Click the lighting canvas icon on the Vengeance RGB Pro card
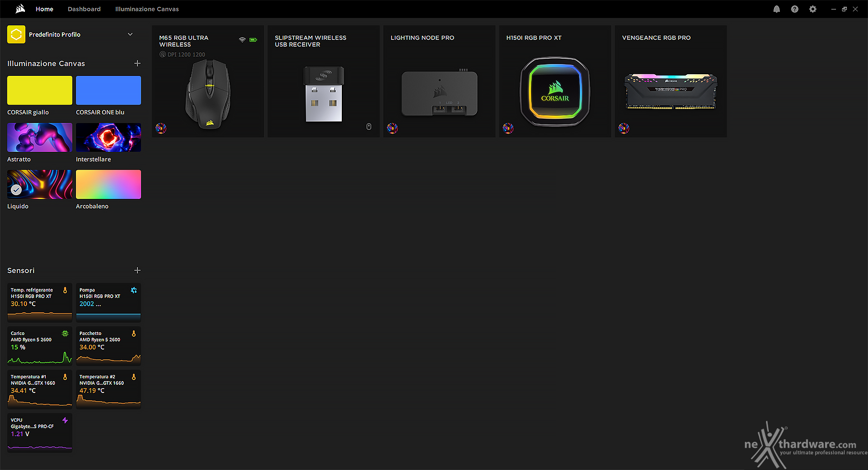This screenshot has width=868, height=470. [624, 128]
